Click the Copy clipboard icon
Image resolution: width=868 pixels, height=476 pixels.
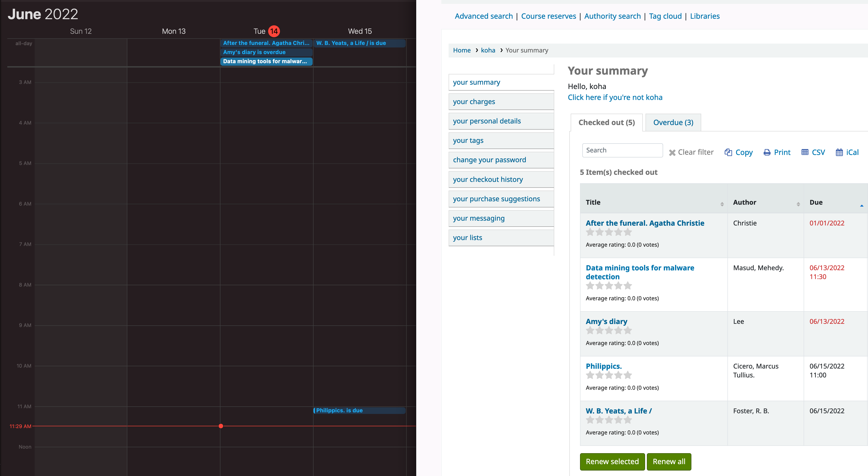pyautogui.click(x=728, y=152)
